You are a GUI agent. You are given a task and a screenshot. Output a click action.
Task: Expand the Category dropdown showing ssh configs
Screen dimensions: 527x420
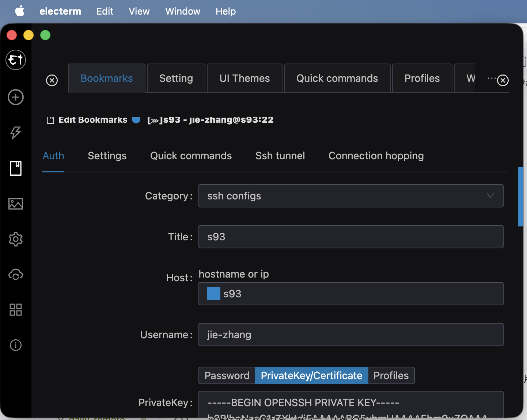pyautogui.click(x=351, y=196)
